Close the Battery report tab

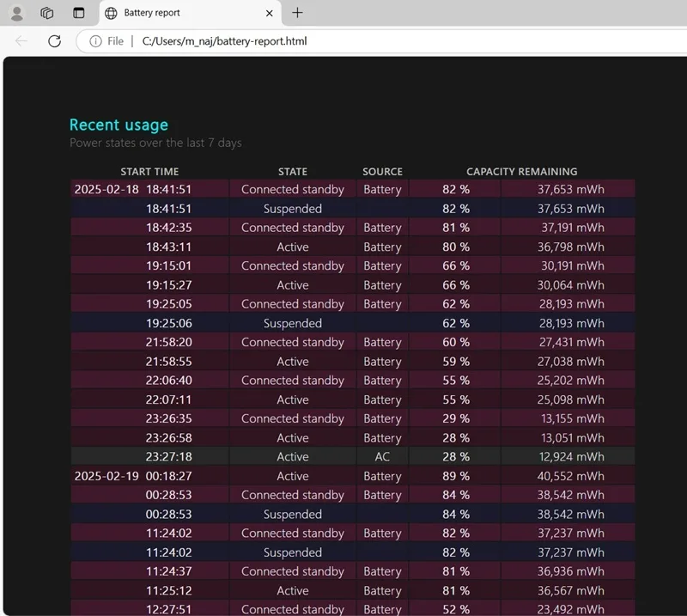(270, 13)
